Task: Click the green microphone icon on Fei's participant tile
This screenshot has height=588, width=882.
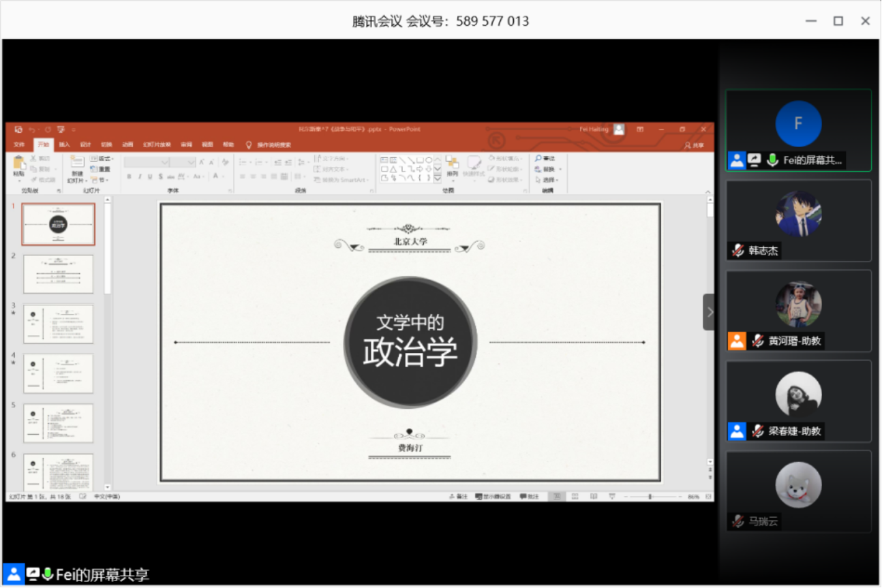Action: 772,160
